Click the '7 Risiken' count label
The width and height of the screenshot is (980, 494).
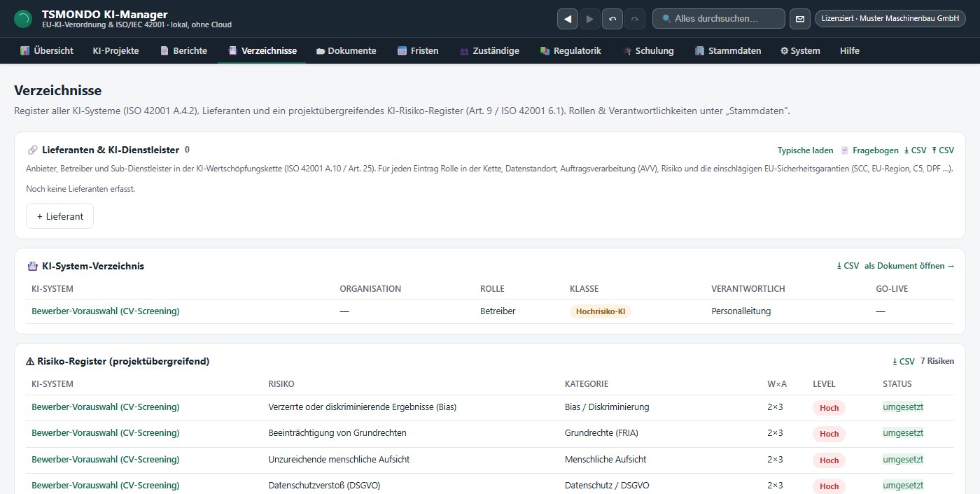tap(937, 362)
